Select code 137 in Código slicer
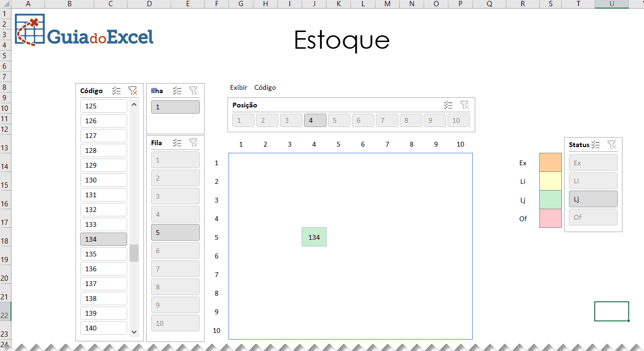 [104, 284]
